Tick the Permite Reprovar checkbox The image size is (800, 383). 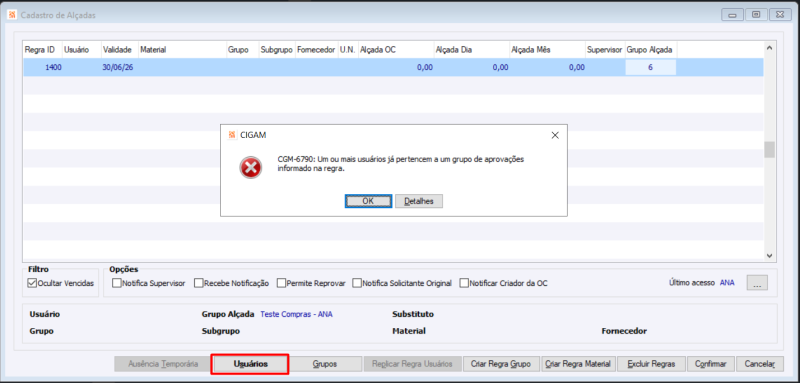tap(281, 283)
